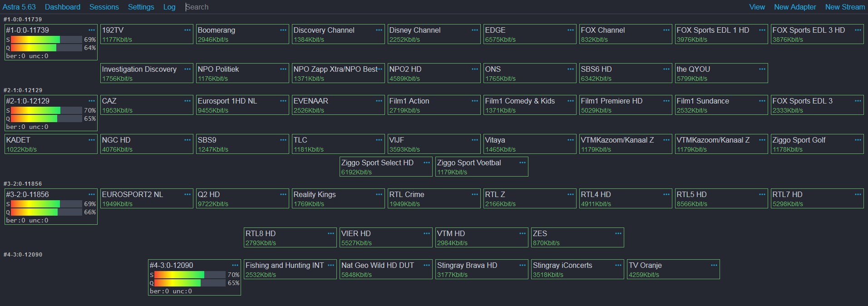Click the 9722Kbit/s bitrate of Q2 HD
Image resolution: width=868 pixels, height=306 pixels.
pos(213,204)
